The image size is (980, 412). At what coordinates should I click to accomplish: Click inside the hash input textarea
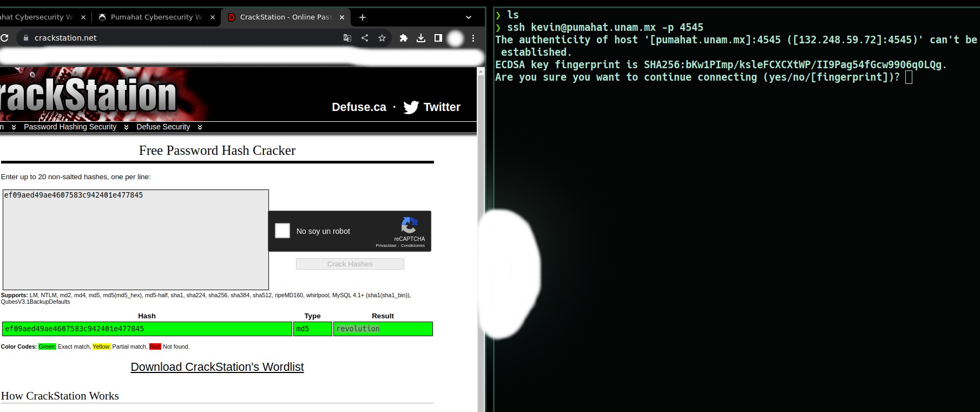coord(136,240)
